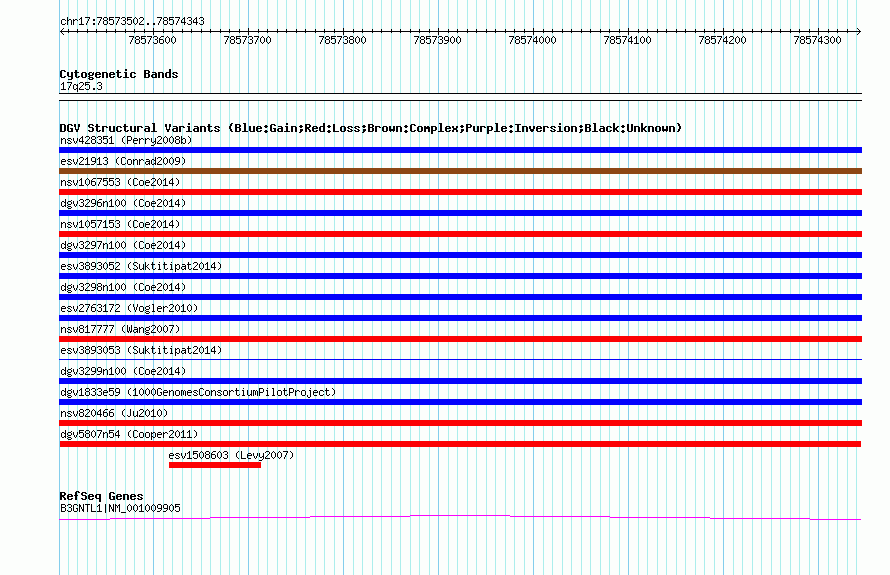Screen dimensions: 890x575
Task: Click the chr17:78573502..78574343 region label
Action: (x=132, y=21)
